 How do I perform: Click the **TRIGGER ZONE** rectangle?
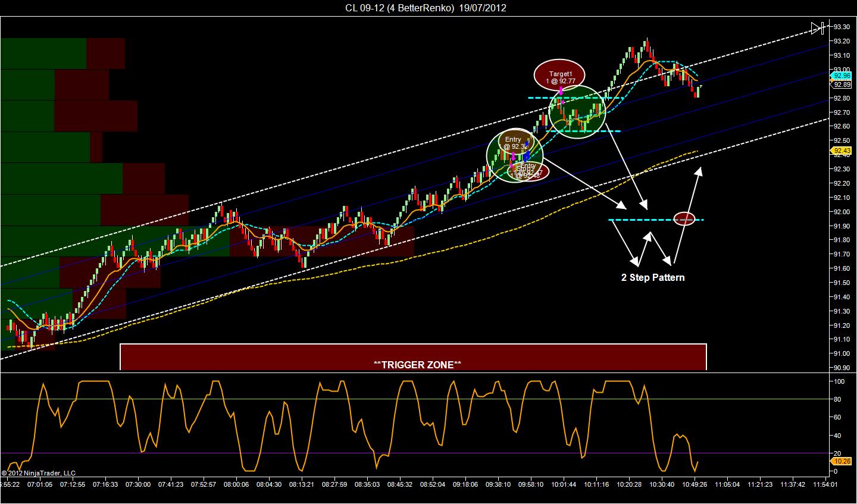click(x=413, y=357)
